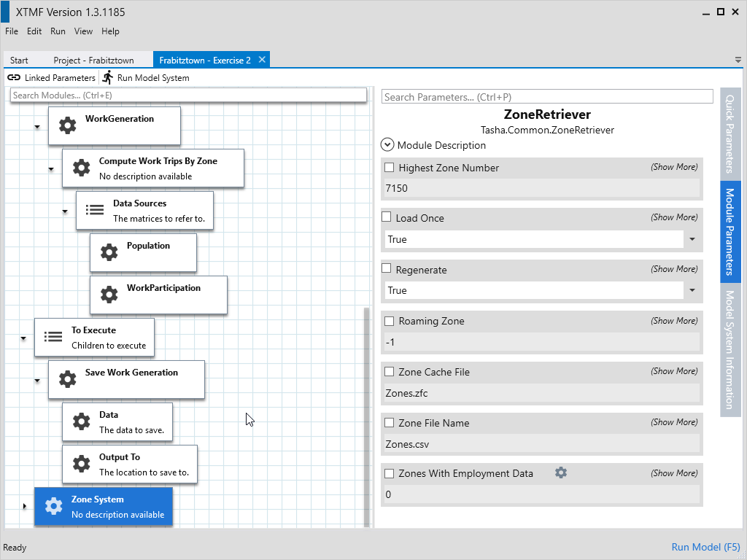Click the list icon on To Execute
This screenshot has width=747, height=560.
(x=53, y=337)
